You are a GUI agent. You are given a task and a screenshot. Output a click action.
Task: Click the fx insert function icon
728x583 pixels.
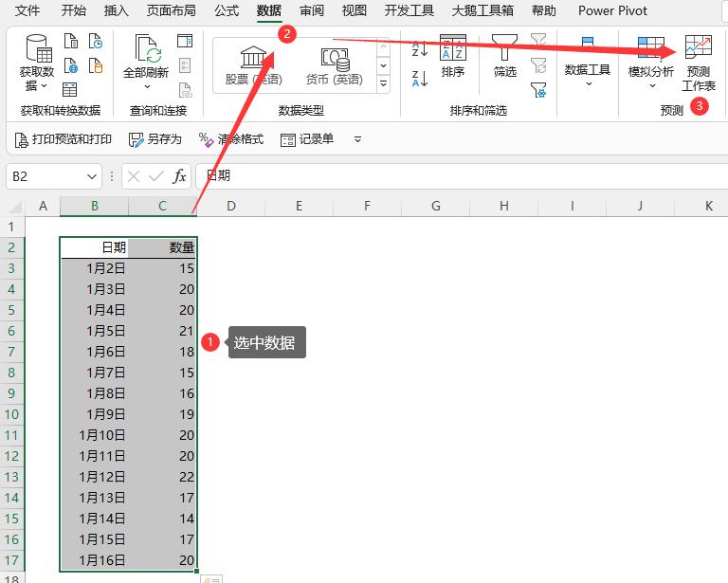pyautogui.click(x=179, y=176)
